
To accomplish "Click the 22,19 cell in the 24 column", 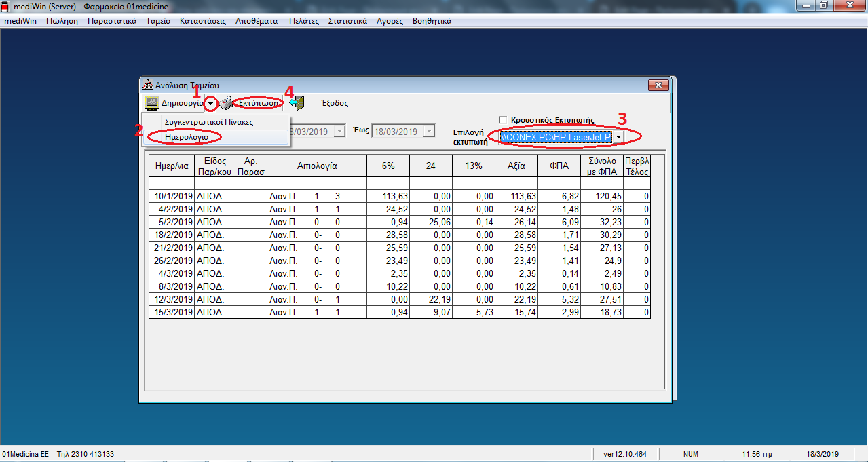I will coord(431,299).
